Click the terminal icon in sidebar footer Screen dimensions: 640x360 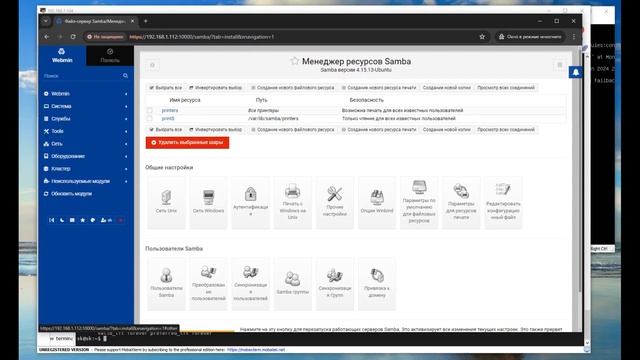tap(72, 220)
